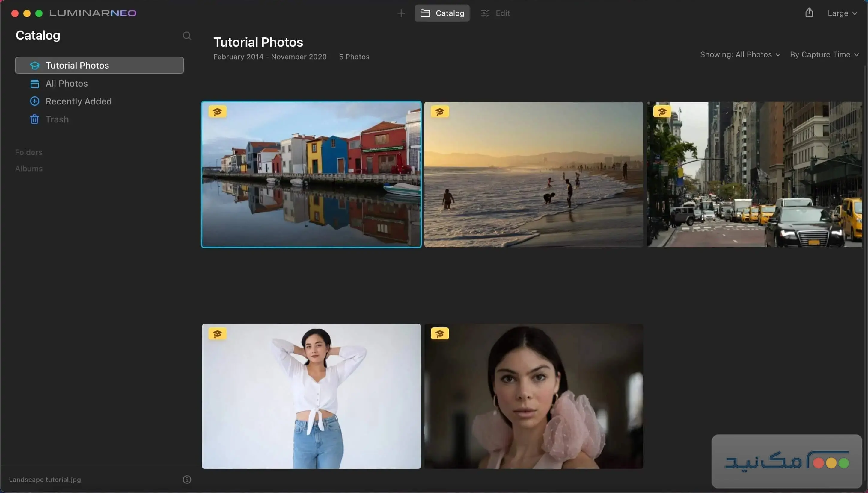
Task: Click the info icon next to filename
Action: point(187,479)
